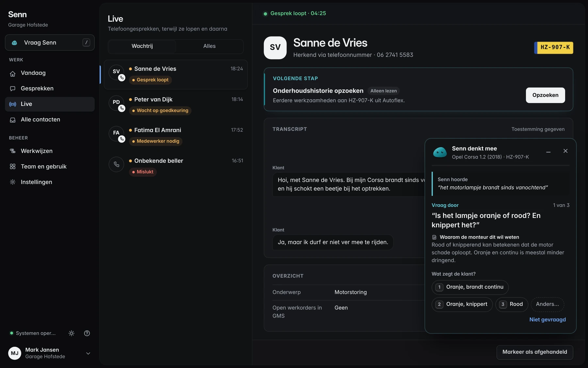The image size is (588, 368).
Task: Click the Wacht op goedkeuring badge
Action: [x=160, y=111]
